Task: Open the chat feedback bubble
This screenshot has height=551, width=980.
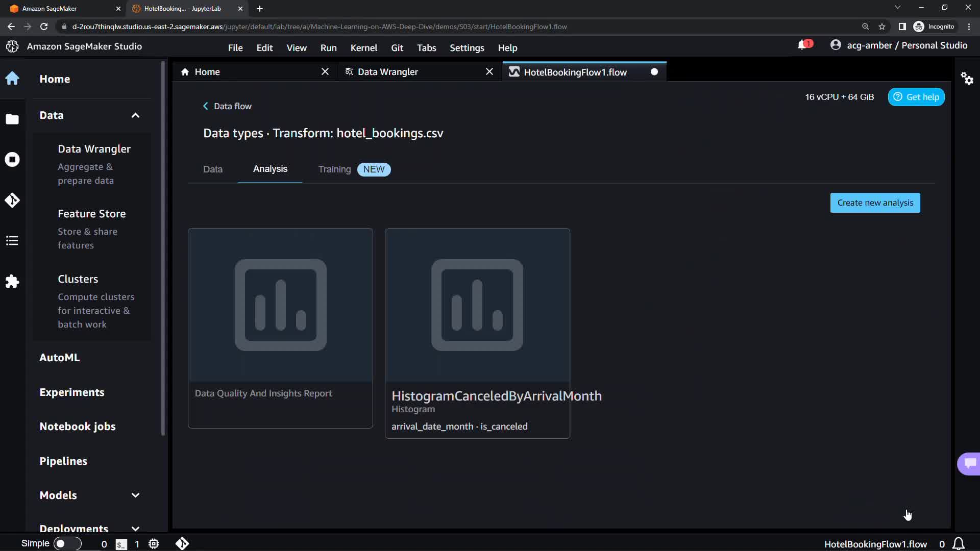Action: pyautogui.click(x=969, y=463)
